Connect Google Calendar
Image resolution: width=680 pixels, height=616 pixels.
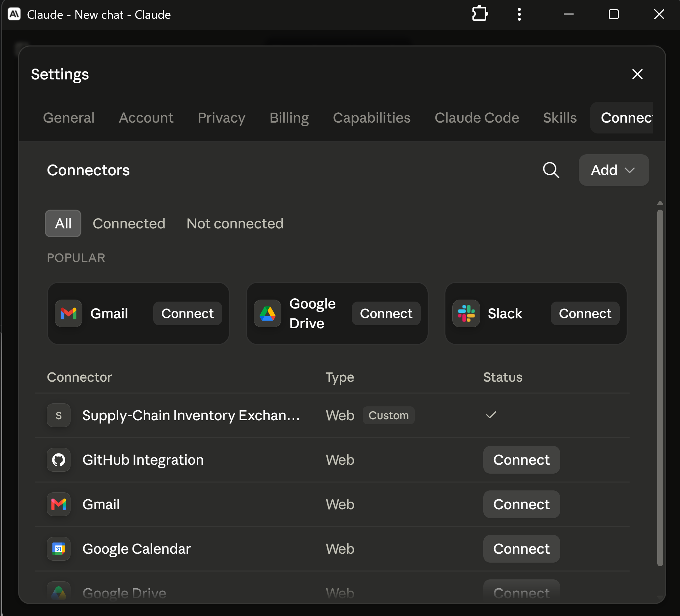[522, 549]
